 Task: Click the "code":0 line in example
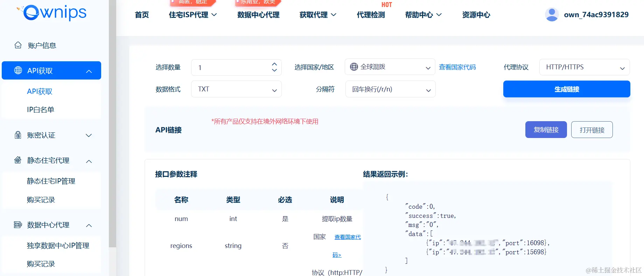coord(420,207)
